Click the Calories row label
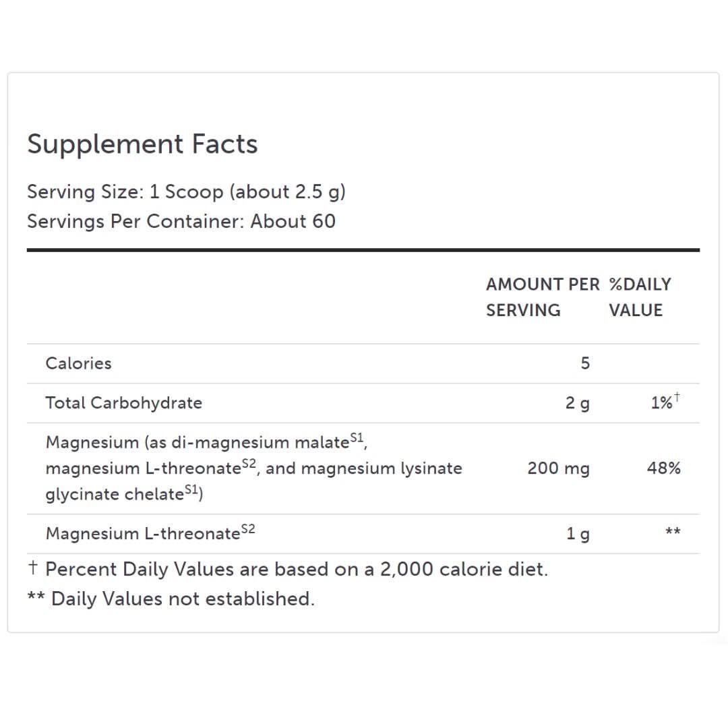The height and width of the screenshot is (728, 728). point(78,363)
